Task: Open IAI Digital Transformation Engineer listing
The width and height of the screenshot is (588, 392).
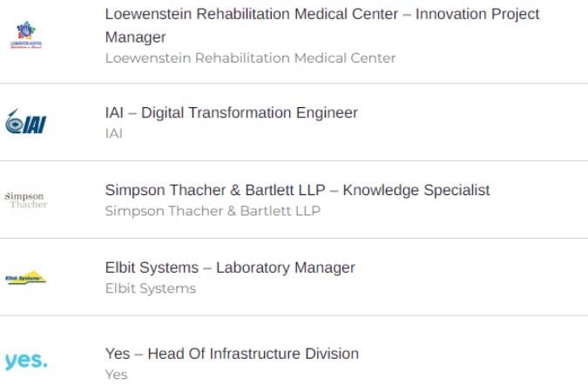Action: click(232, 112)
